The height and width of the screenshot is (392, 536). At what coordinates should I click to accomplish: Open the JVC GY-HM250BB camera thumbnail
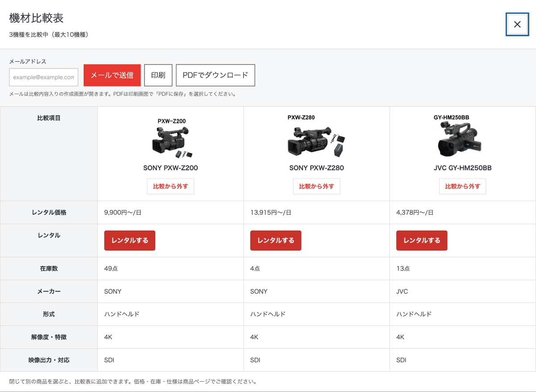(x=462, y=137)
